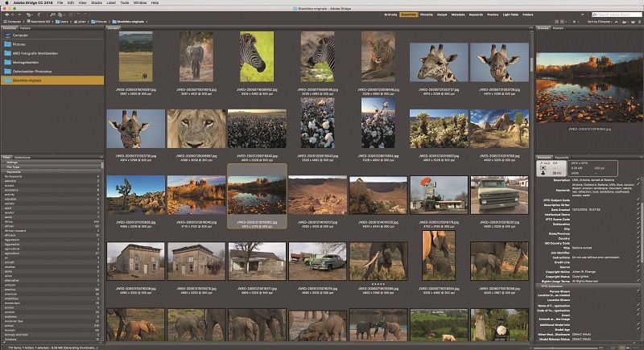This screenshot has width=644, height=350.
Task: Switch to the Filter panel tab
Action: (6, 157)
